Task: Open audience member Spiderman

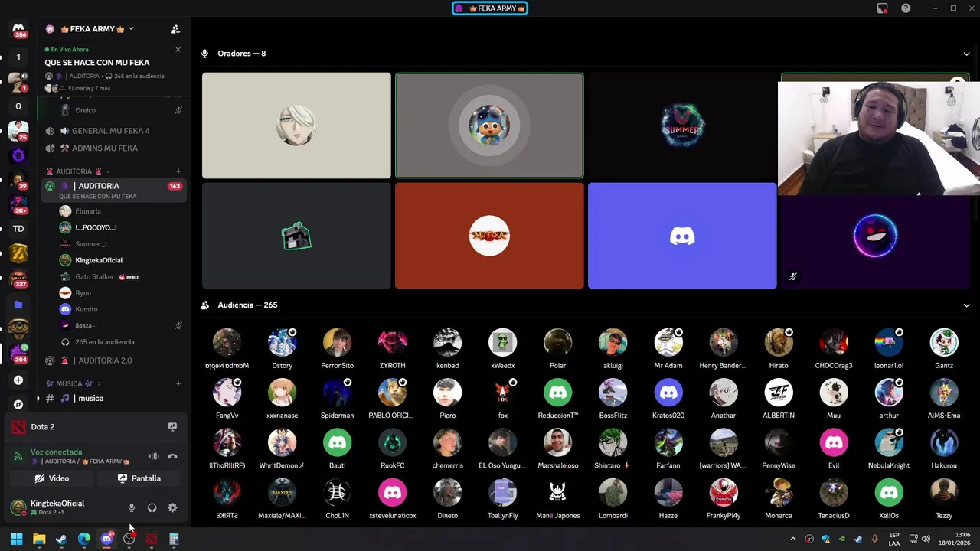Action: 337,399
